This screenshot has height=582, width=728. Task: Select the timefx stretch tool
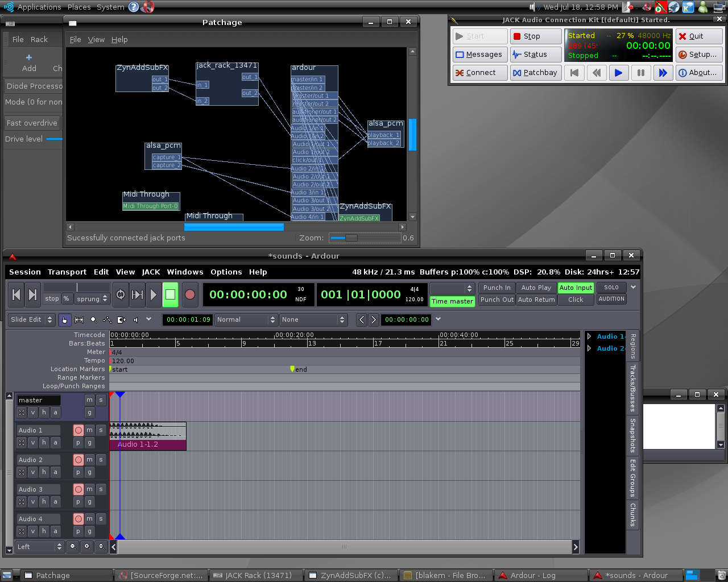click(x=122, y=320)
